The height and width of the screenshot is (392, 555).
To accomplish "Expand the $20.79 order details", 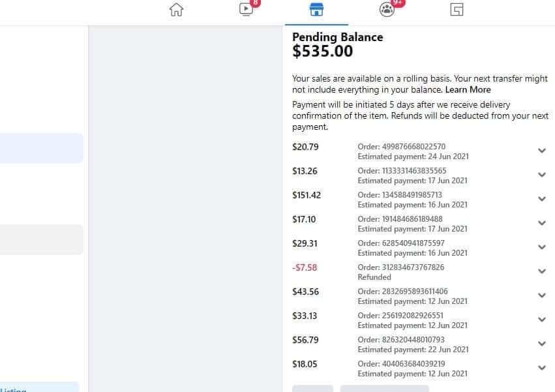I will point(541,151).
